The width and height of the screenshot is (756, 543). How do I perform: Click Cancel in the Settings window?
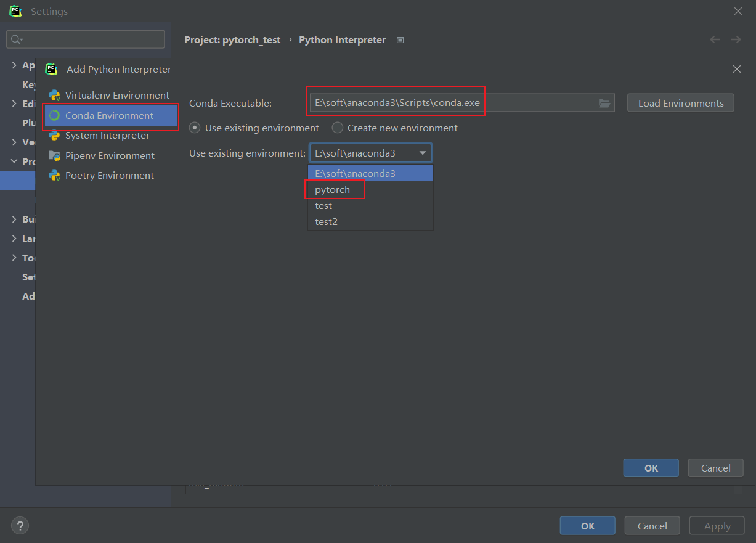tap(652, 526)
